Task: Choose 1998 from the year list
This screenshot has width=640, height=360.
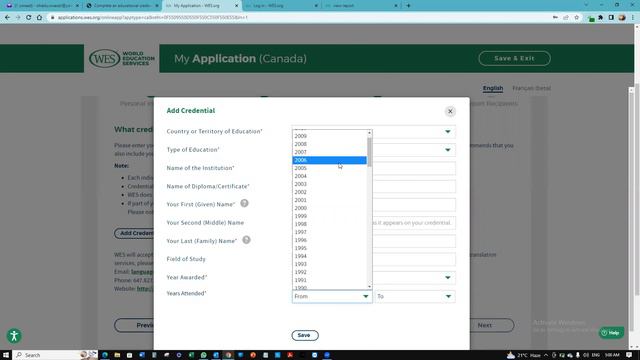Action: coord(329,224)
